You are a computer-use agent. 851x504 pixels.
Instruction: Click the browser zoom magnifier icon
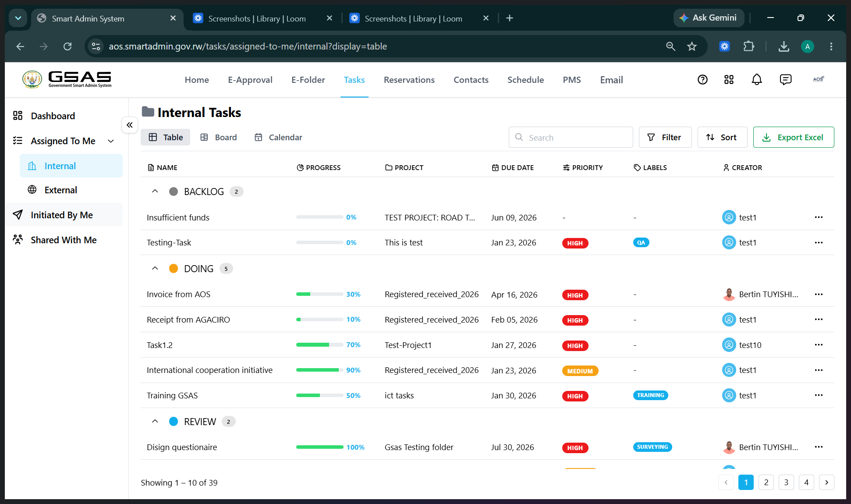tap(670, 46)
